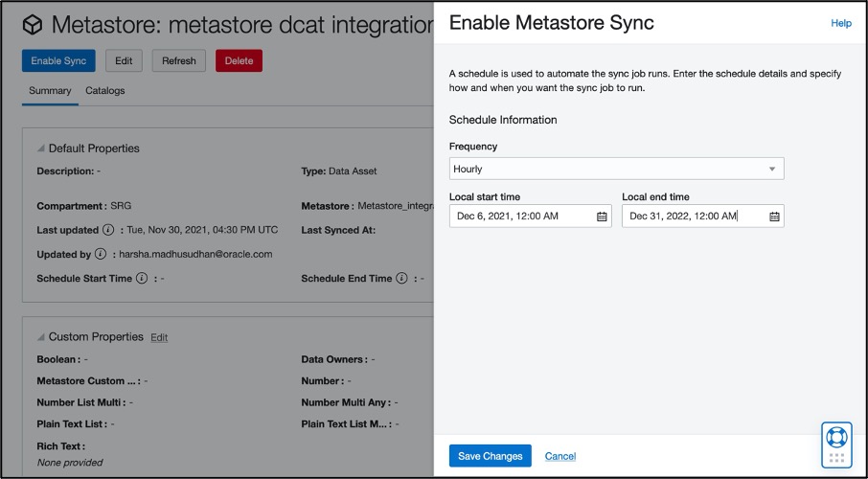The image size is (868, 479).
Task: Open the Help link
Action: point(841,24)
